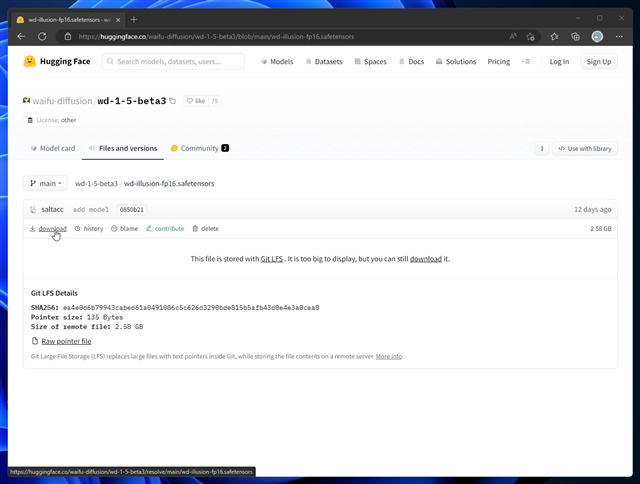Open the wd-1-5-beta3 repository title link
Screen dimensions: 640x484
point(131,101)
